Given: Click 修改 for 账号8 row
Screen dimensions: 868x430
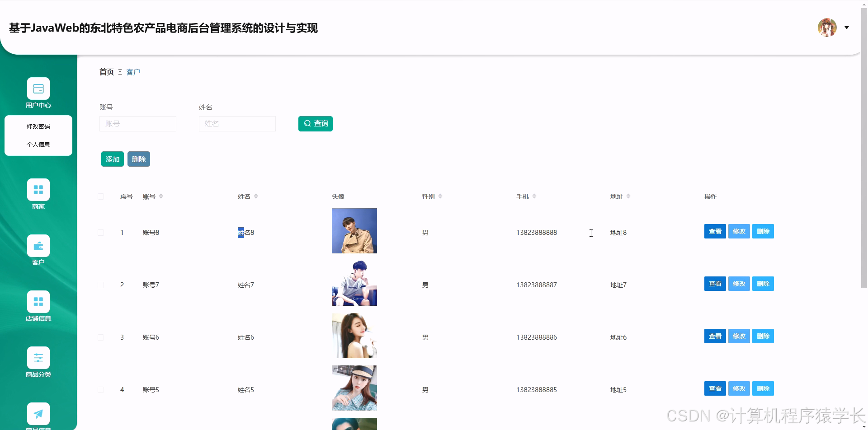Looking at the screenshot, I should pos(739,231).
